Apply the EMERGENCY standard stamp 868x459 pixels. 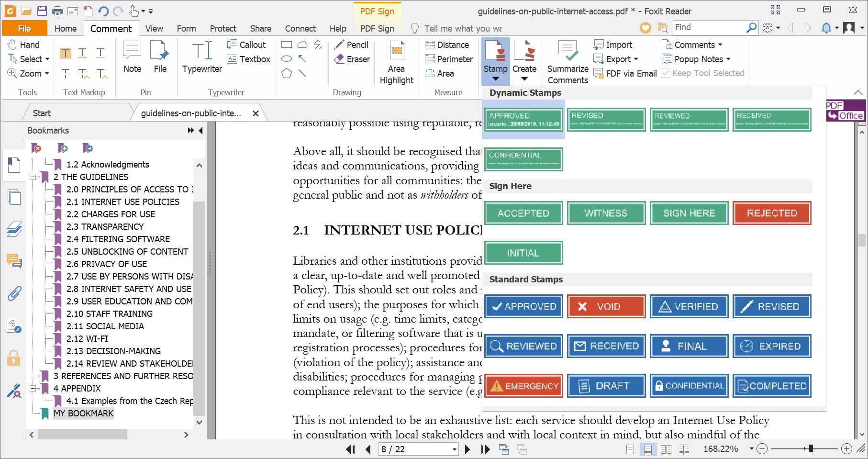(x=523, y=386)
